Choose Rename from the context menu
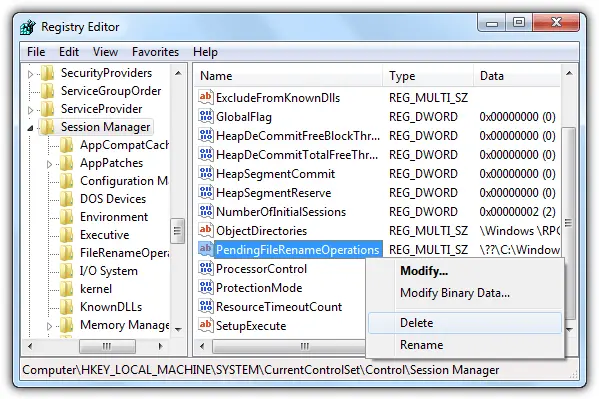The height and width of the screenshot is (399, 599). [465, 345]
